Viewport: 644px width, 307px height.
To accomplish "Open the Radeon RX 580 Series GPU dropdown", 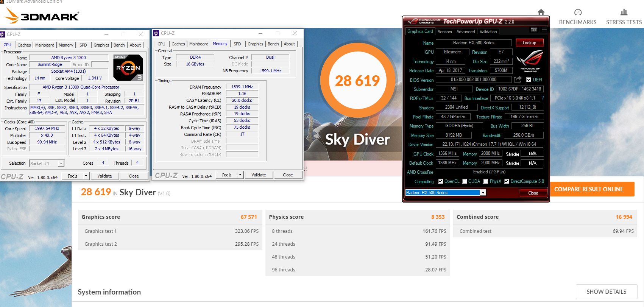I will click(x=483, y=193).
